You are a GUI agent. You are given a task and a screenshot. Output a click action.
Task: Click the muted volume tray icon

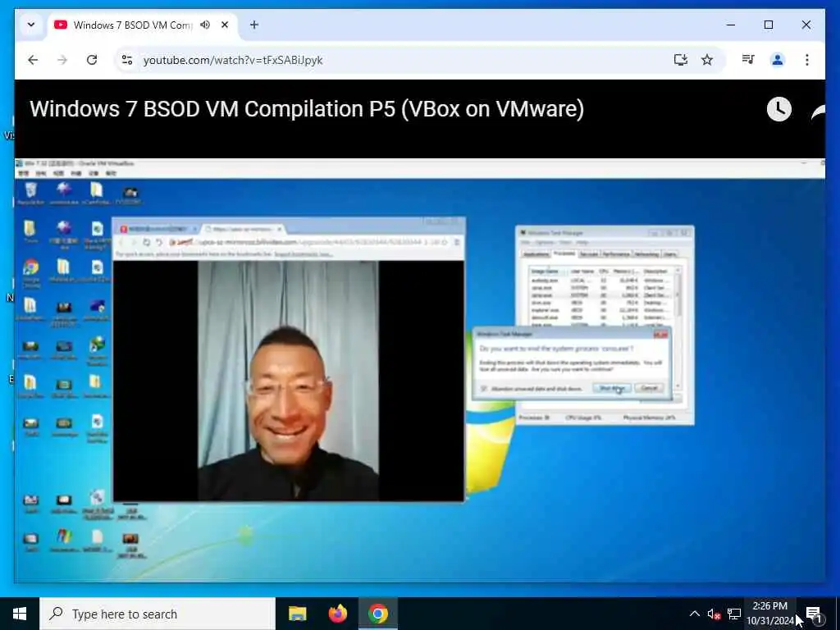pyautogui.click(x=714, y=614)
